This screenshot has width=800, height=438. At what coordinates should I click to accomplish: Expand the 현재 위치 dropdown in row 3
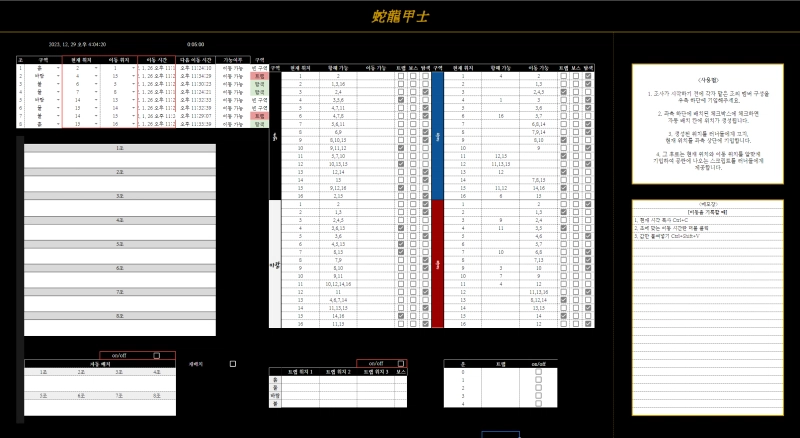[x=95, y=84]
